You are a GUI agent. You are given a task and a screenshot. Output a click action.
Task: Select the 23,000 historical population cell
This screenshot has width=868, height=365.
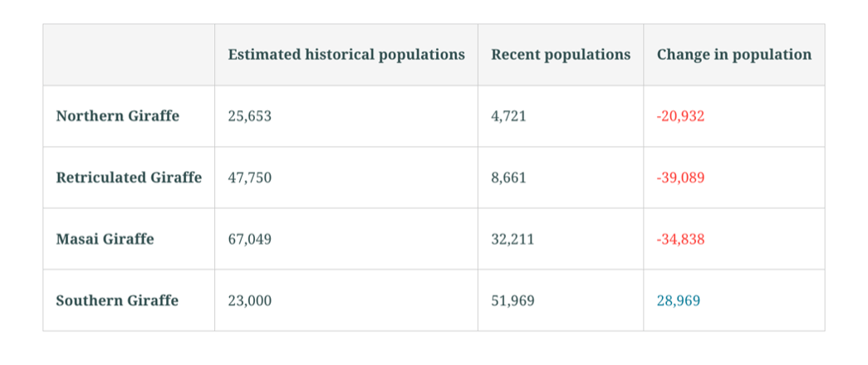pos(249,300)
